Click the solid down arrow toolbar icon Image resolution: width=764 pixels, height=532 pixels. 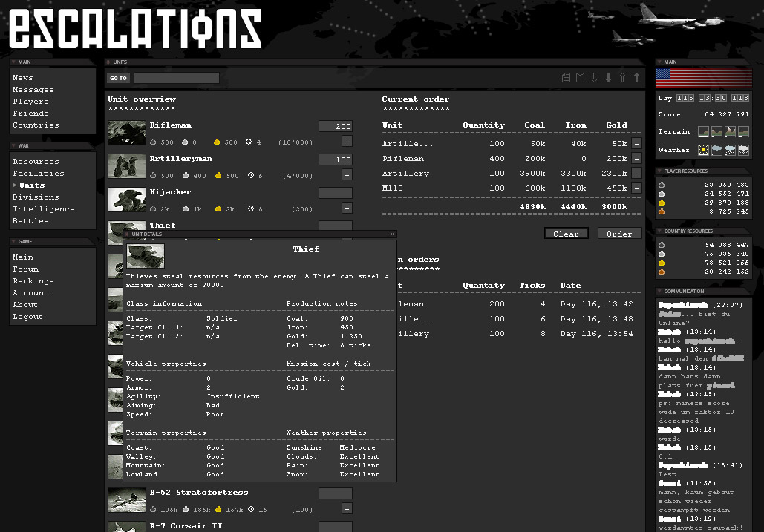tap(608, 78)
